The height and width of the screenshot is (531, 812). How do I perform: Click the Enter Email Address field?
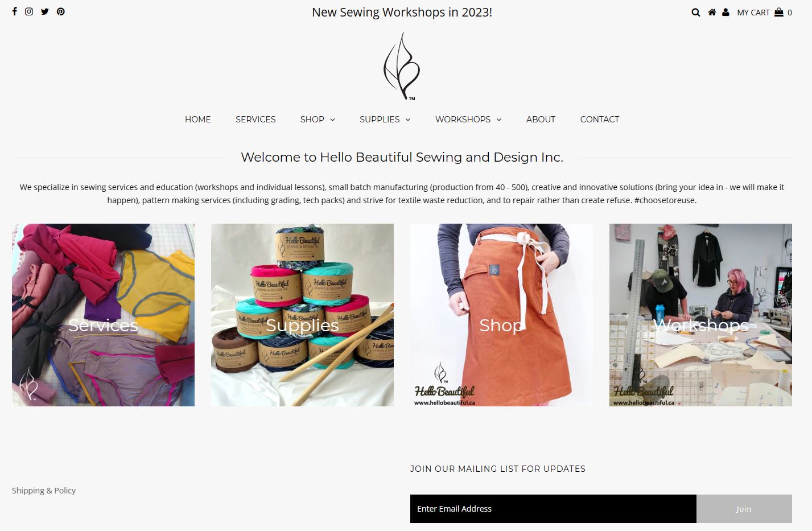coord(553,509)
